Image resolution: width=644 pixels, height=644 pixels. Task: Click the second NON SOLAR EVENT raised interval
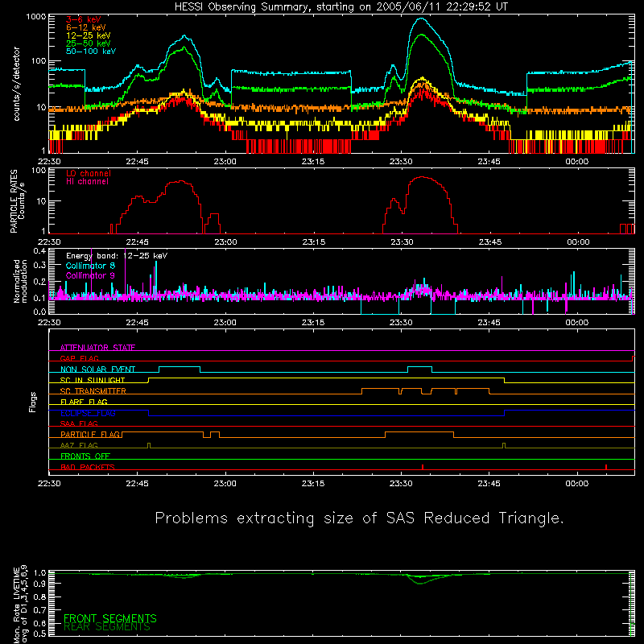(x=419, y=367)
